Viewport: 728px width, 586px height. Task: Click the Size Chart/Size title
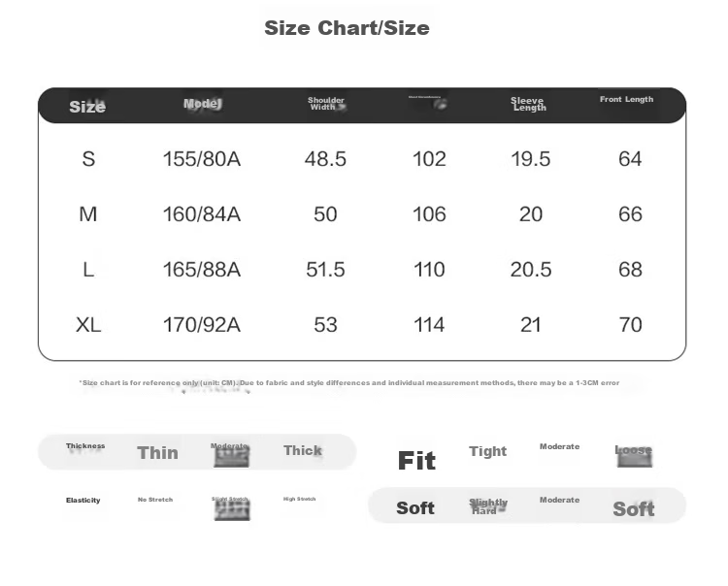point(347,28)
